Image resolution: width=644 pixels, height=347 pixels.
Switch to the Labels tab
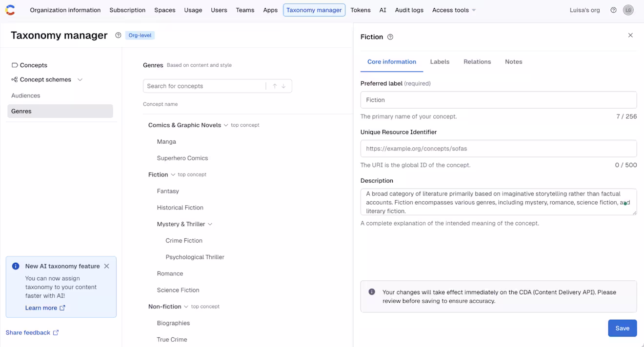click(440, 62)
